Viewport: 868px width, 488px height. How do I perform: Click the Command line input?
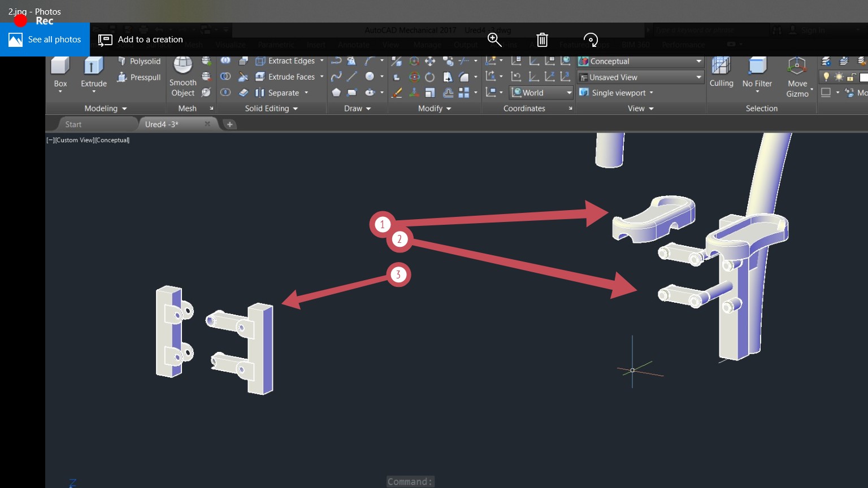coord(410,482)
